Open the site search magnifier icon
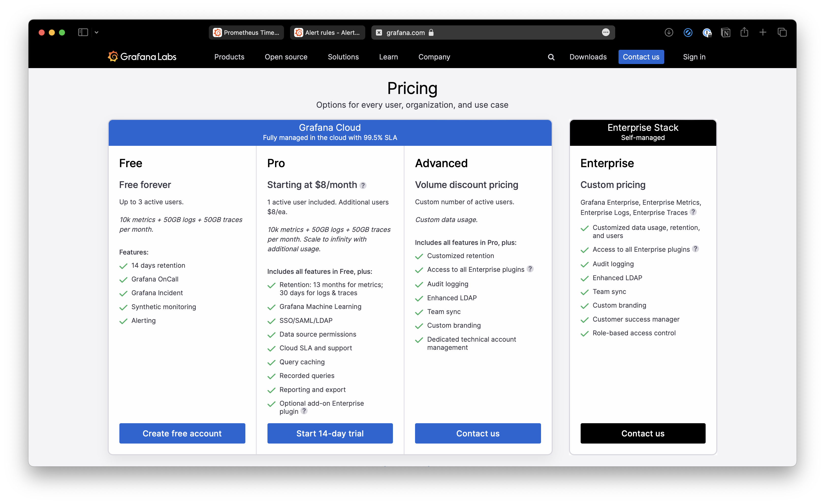825x504 pixels. tap(551, 57)
